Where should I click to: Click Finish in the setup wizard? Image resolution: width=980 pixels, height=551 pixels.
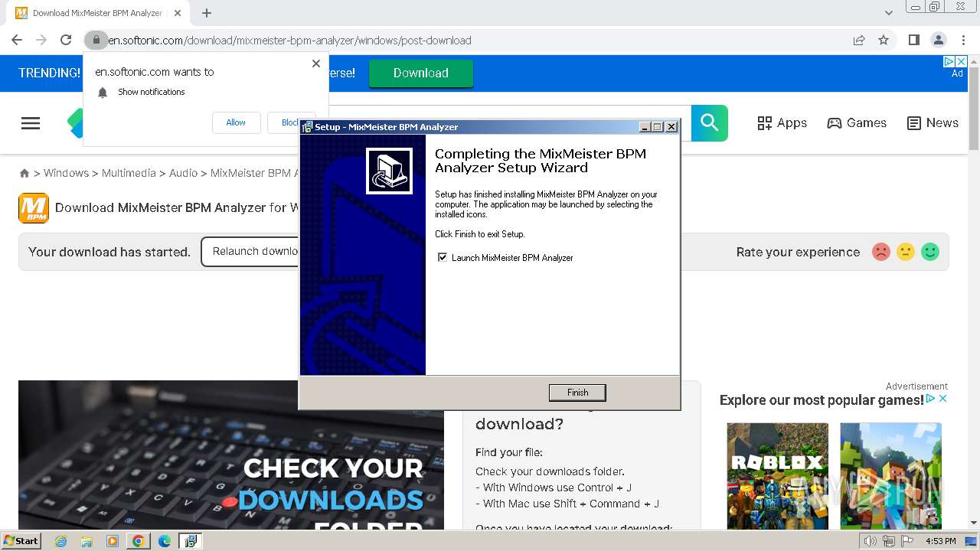(577, 393)
